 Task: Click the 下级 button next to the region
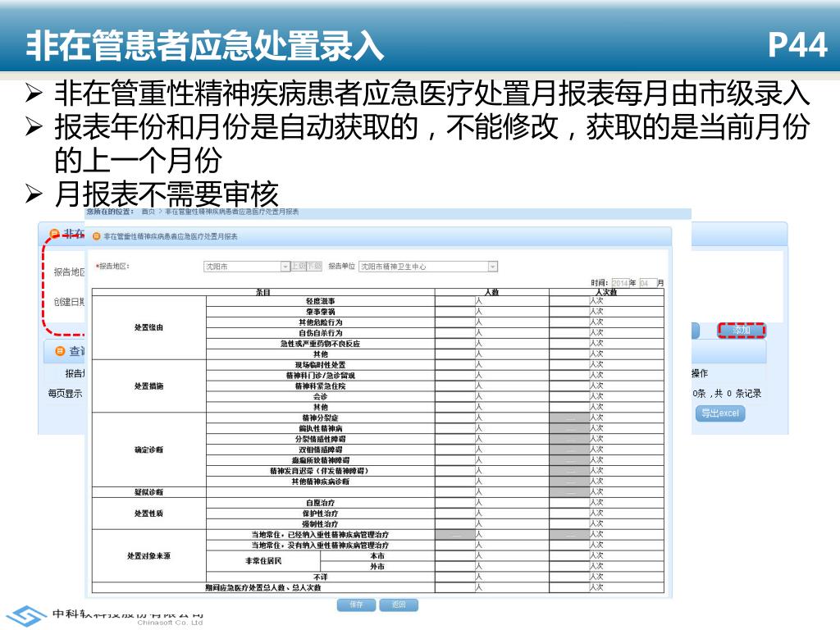point(314,267)
